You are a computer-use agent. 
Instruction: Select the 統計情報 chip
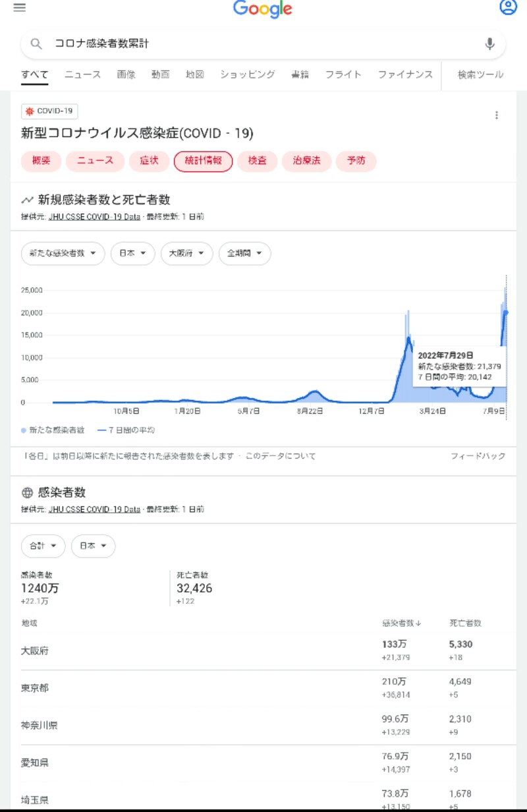click(203, 161)
